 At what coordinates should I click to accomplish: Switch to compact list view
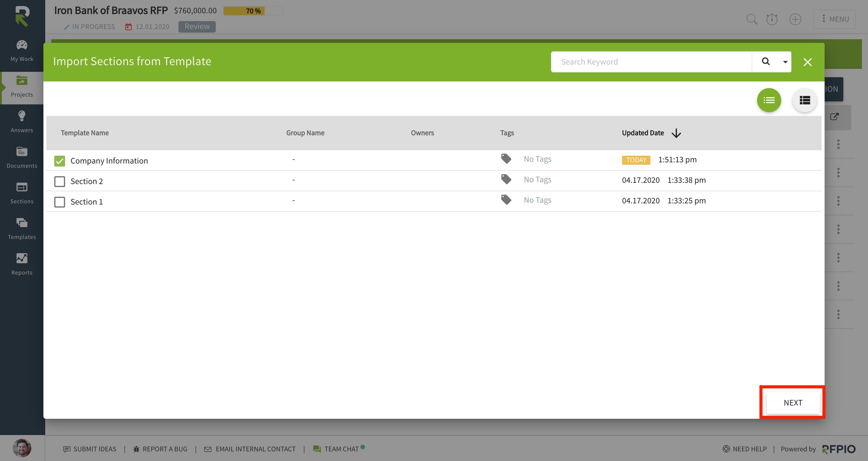tap(769, 100)
